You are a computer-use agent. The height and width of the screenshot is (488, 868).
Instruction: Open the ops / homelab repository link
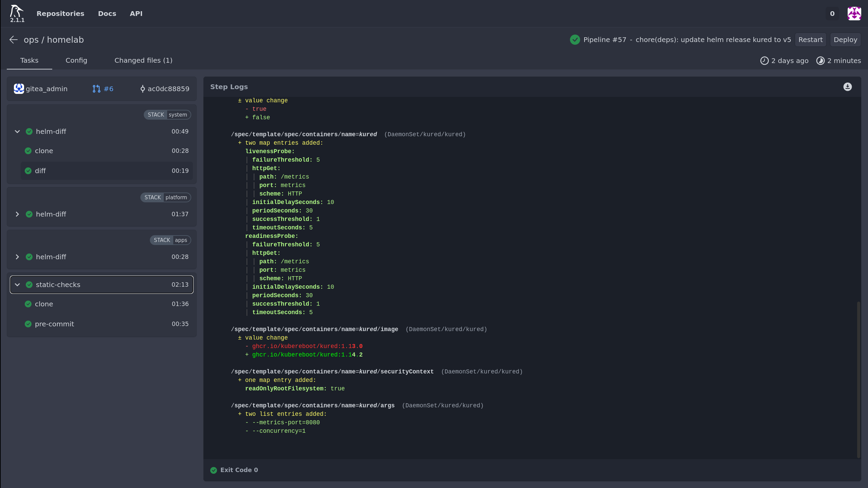(54, 40)
